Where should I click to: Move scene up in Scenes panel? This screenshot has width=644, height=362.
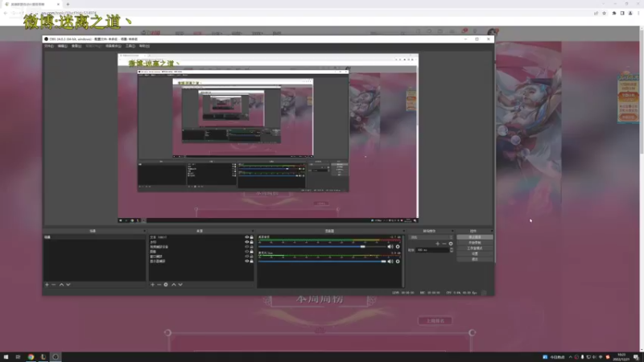62,285
